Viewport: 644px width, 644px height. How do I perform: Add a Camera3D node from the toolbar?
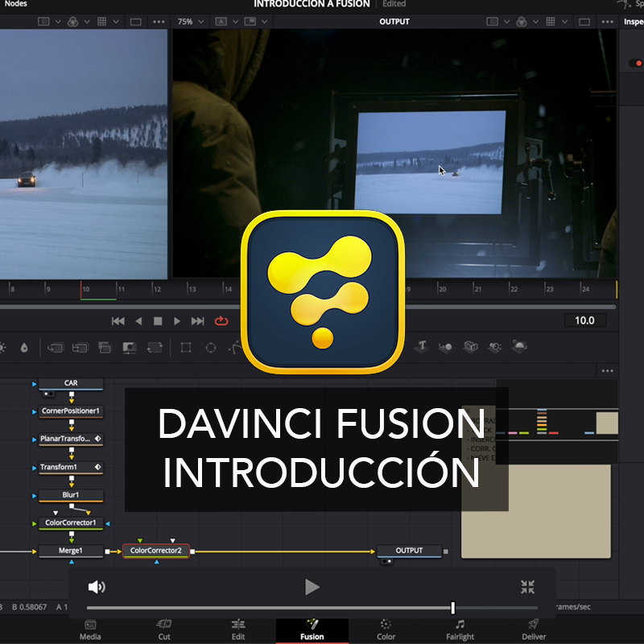(470, 347)
